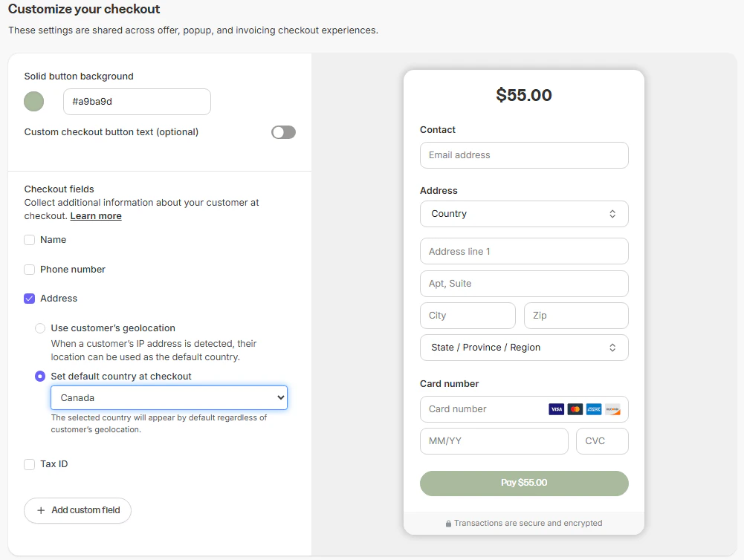Uncheck the Address checkbox

(30, 299)
